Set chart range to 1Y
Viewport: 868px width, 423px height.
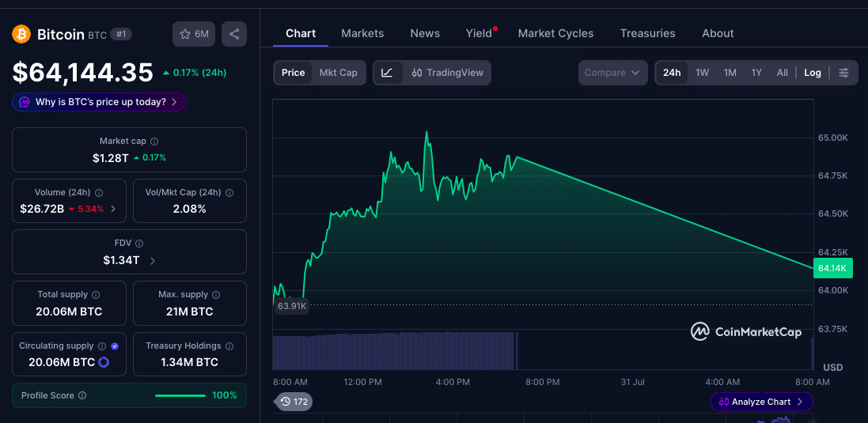tap(756, 73)
